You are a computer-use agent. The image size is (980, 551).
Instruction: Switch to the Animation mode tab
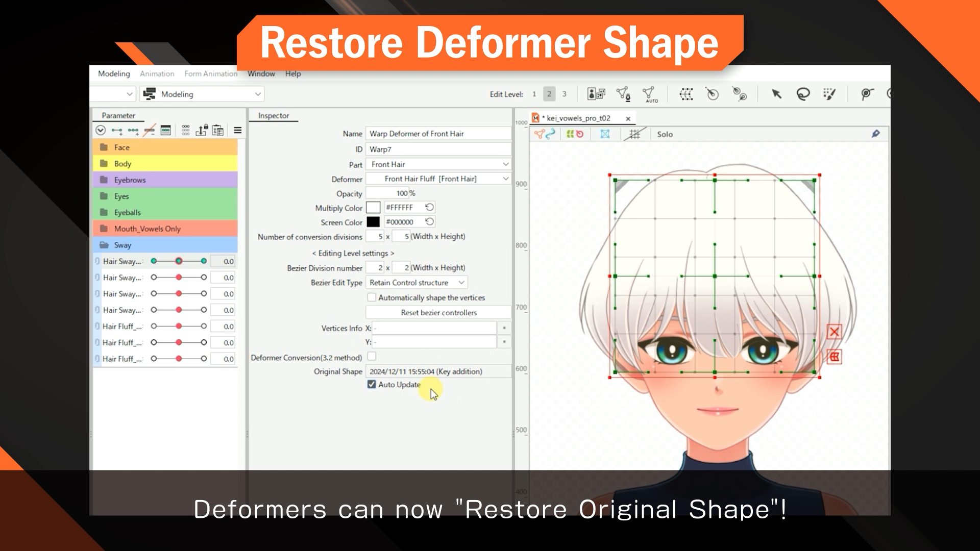156,73
